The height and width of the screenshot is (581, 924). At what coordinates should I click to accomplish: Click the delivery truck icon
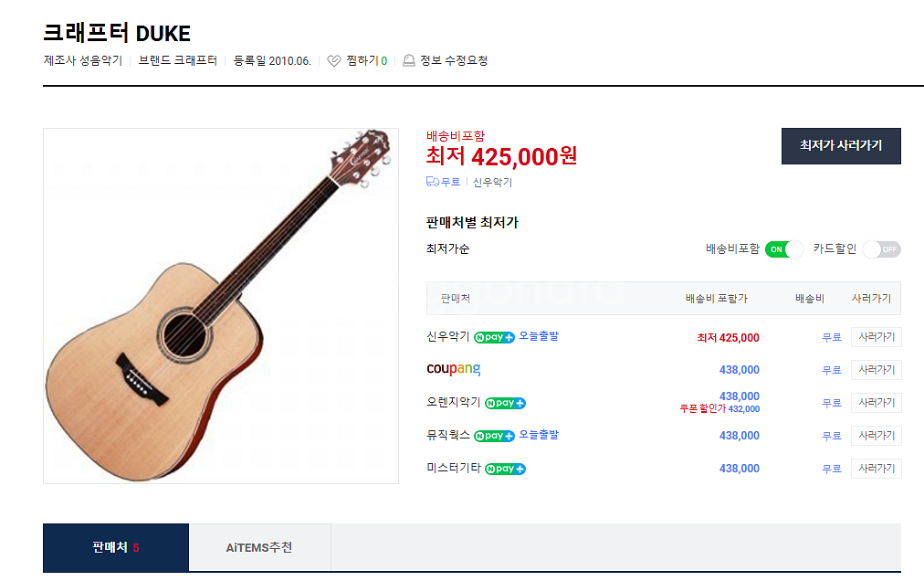point(433,182)
